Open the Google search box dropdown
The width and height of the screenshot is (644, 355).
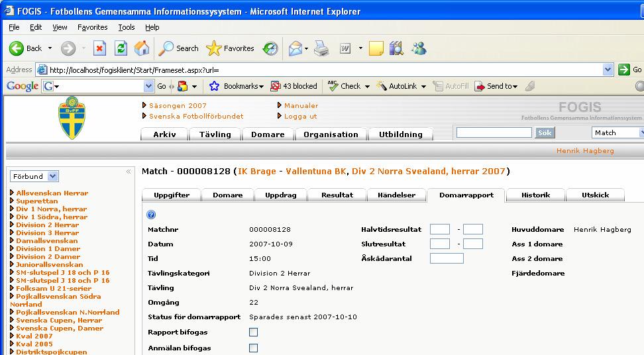tap(148, 86)
